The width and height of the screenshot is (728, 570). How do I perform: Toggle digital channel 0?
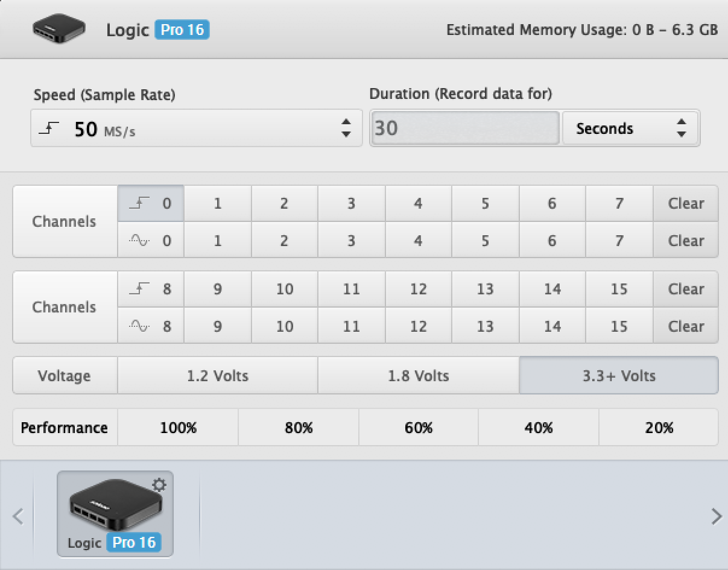click(151, 203)
